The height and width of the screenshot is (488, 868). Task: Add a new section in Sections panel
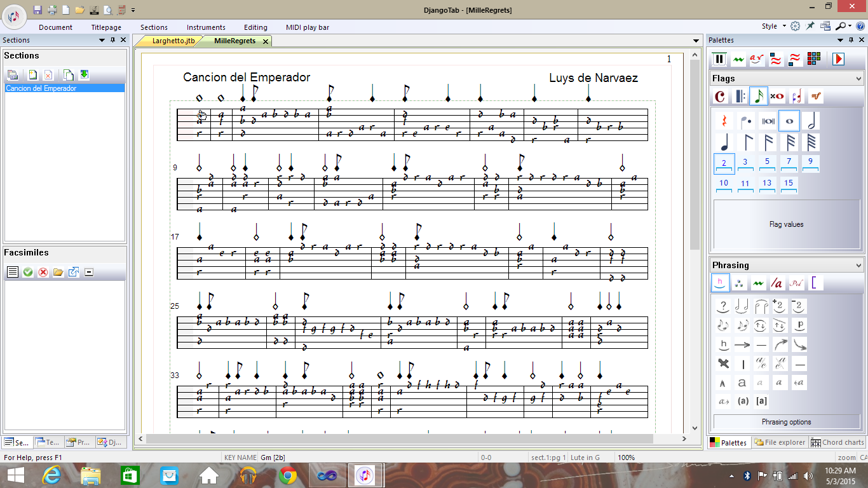click(x=32, y=75)
